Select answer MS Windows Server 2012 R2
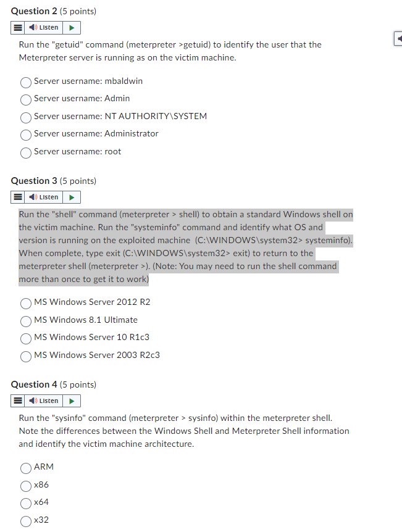Viewport: 402px width, 532px height. (x=26, y=303)
